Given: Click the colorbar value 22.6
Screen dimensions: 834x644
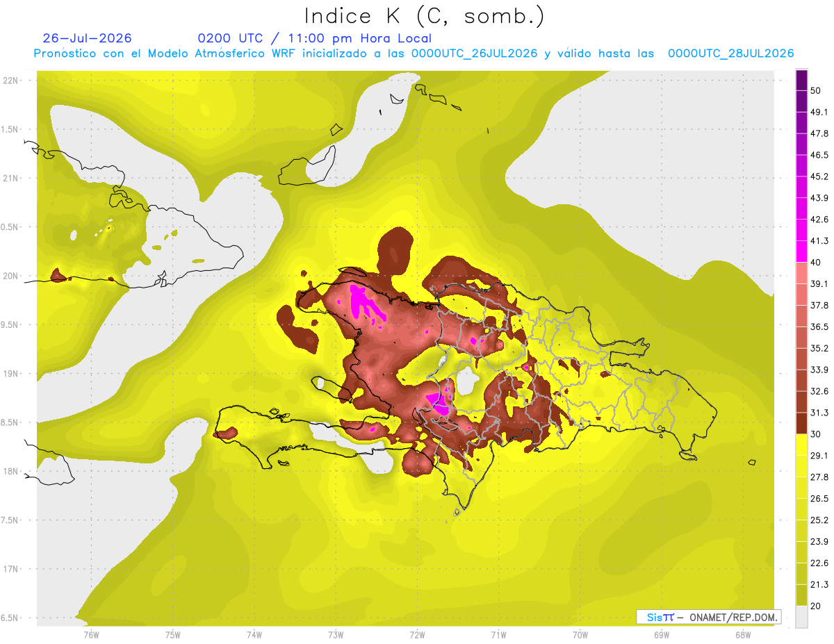Looking at the screenshot, I should coord(819,563).
